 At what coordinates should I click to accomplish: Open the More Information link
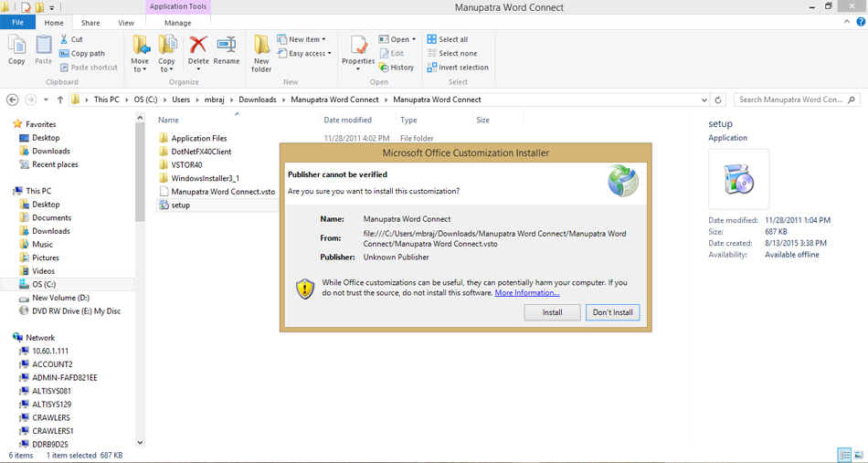click(x=527, y=292)
